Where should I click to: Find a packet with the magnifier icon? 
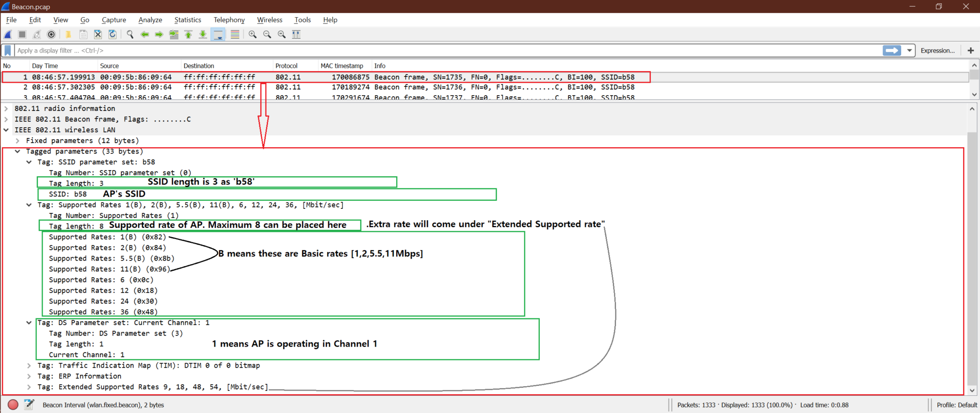[x=130, y=34]
